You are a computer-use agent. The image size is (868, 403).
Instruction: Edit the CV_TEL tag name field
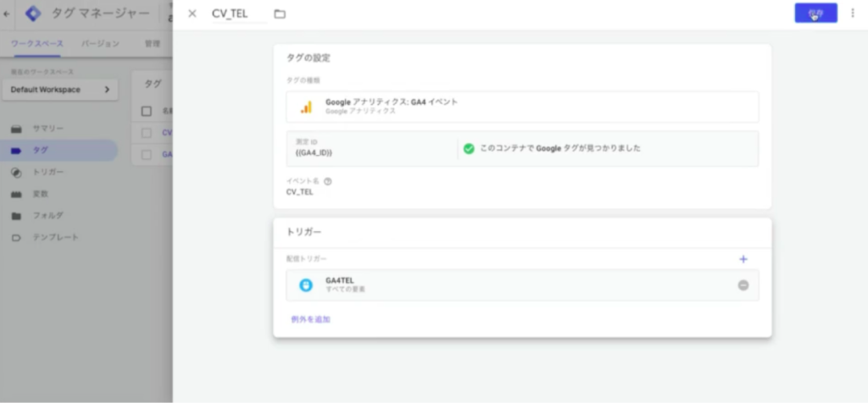point(239,14)
